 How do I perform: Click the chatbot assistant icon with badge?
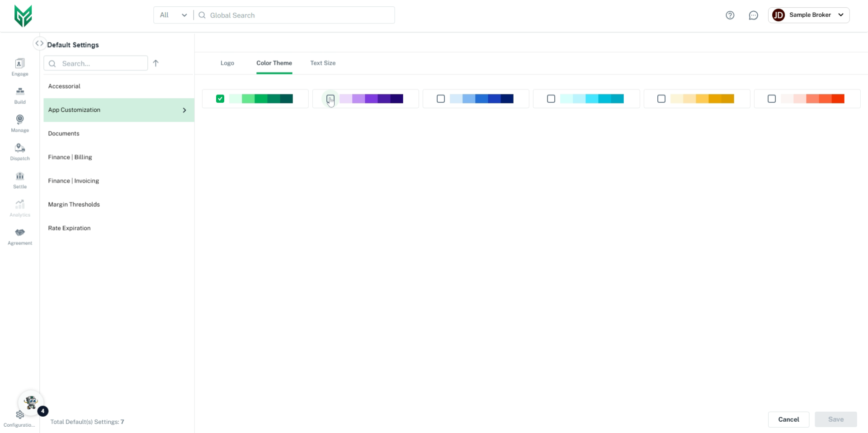[31, 403]
